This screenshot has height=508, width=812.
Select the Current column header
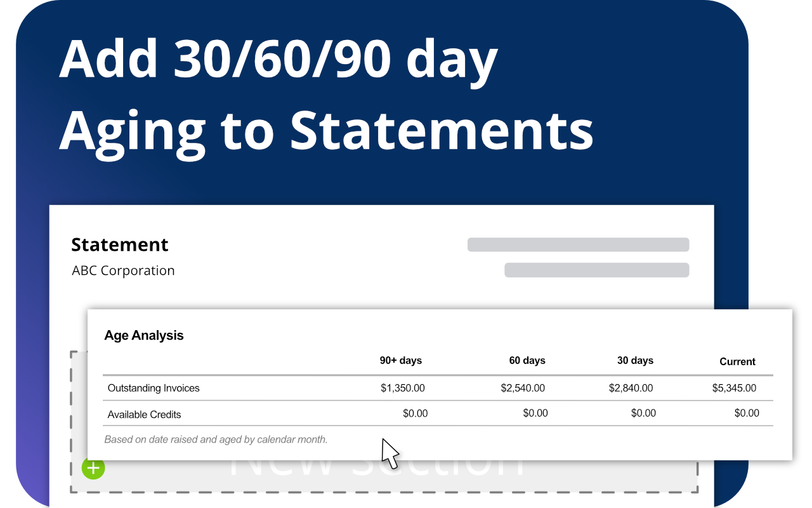[x=737, y=361]
